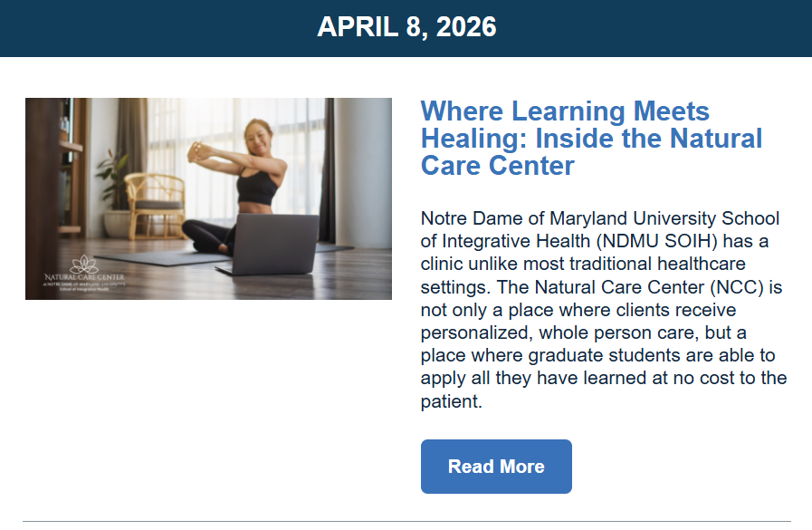Screen dimensions: 812x530
Task: Click the article summary paragraph
Action: 603,310
